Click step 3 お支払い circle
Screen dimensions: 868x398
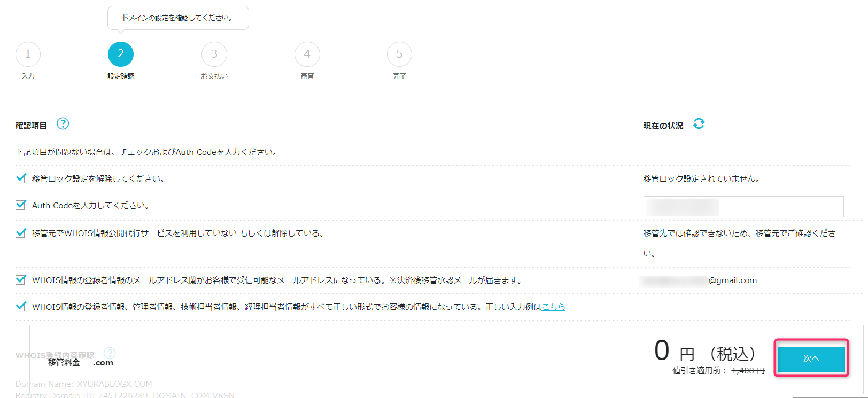(x=214, y=54)
